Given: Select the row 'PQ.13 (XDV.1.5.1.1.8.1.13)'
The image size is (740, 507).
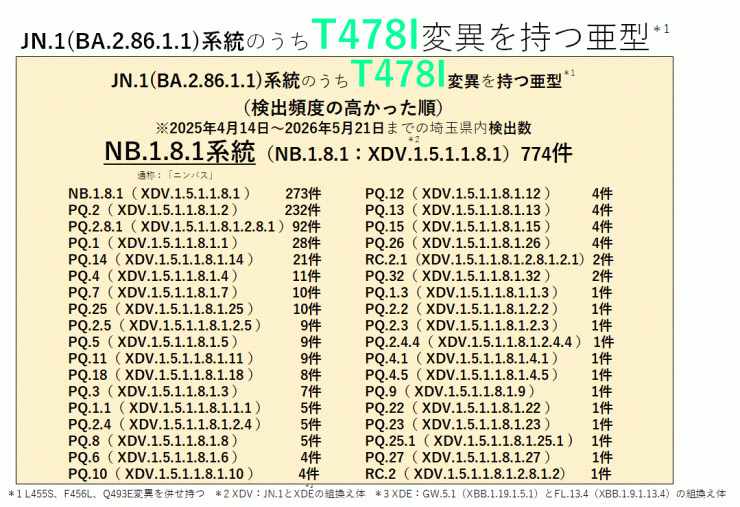Looking at the screenshot, I should point(488,210).
